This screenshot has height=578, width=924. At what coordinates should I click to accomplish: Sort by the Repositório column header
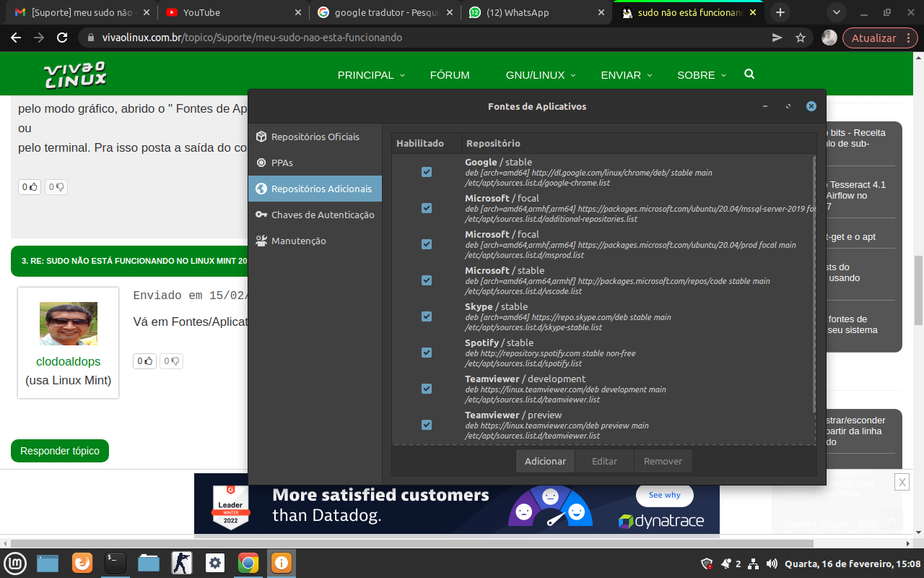coord(639,143)
